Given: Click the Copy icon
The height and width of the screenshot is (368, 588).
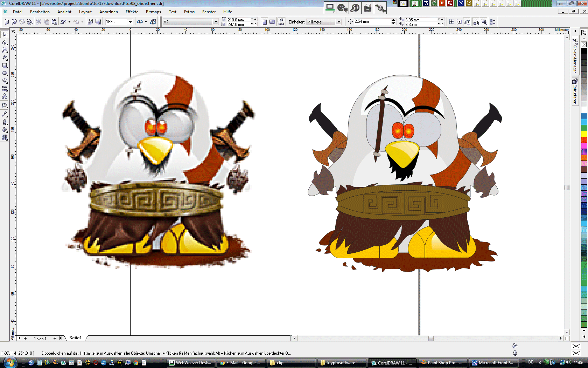Looking at the screenshot, I should (x=47, y=22).
